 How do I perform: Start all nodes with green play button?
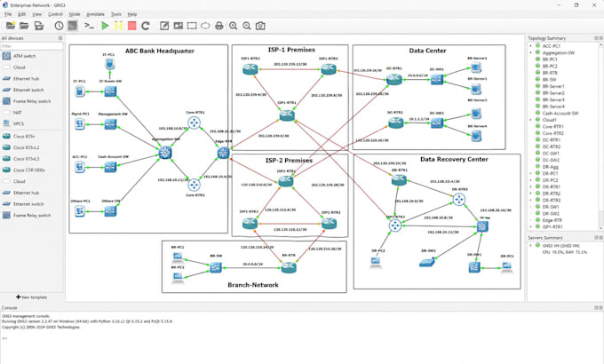pos(105,26)
